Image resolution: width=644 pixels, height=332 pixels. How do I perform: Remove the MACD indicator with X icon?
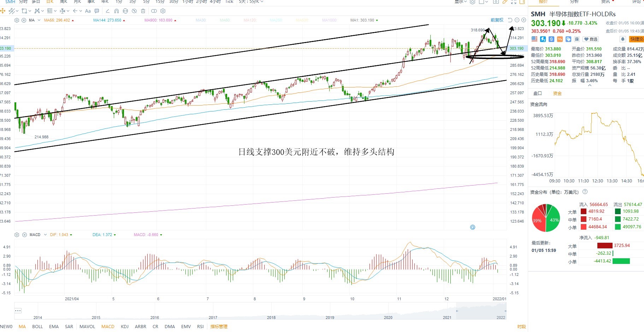24,235
